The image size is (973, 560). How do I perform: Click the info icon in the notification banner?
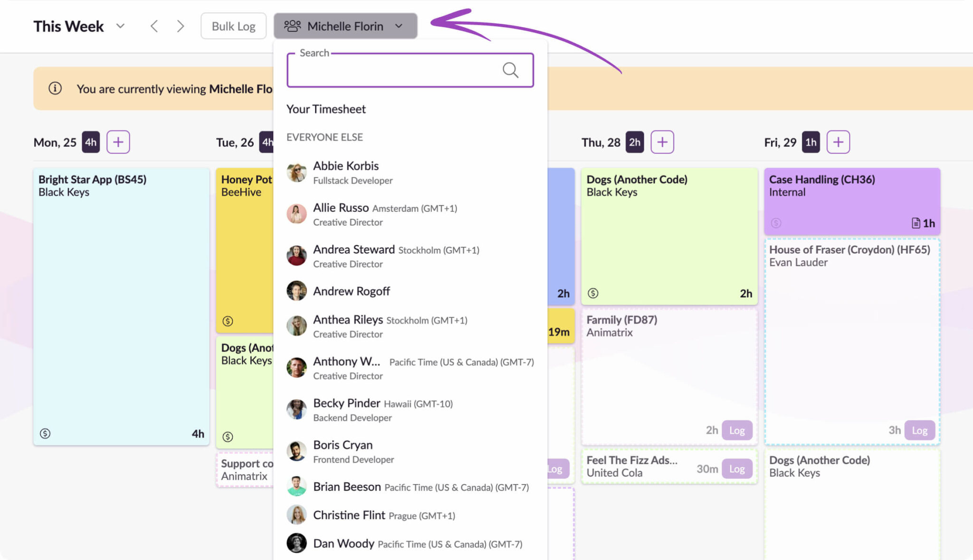[55, 88]
